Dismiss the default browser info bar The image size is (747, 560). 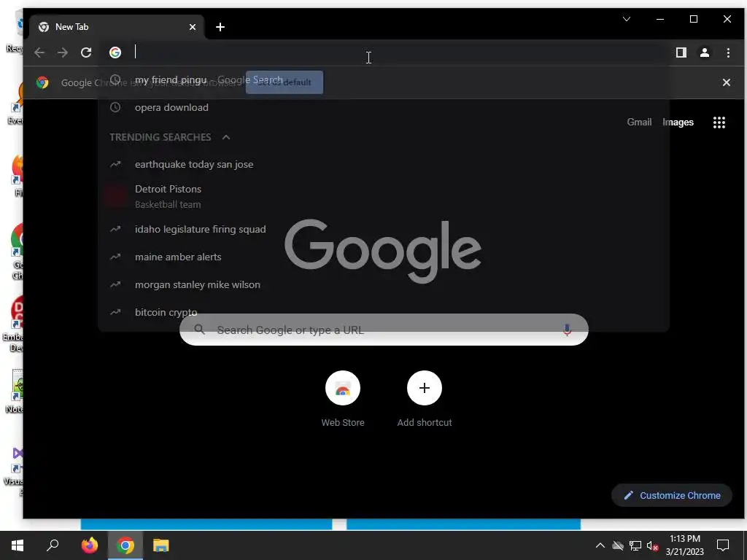pyautogui.click(x=726, y=82)
